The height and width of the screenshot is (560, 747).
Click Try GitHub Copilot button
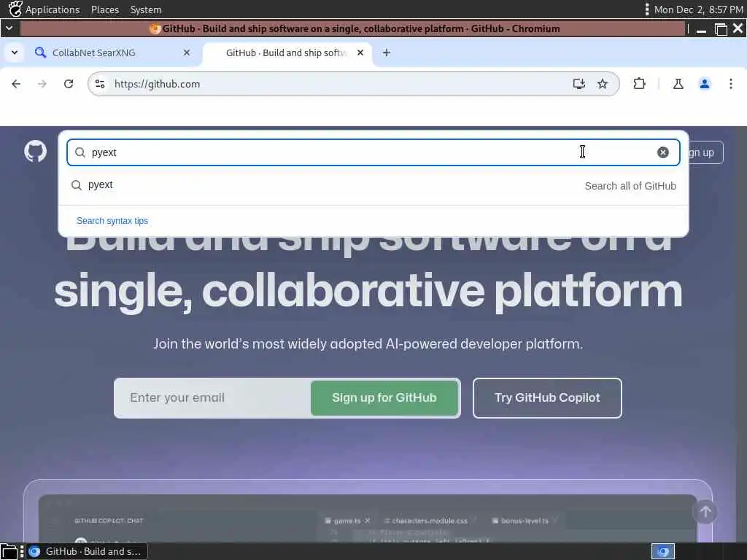click(x=547, y=398)
